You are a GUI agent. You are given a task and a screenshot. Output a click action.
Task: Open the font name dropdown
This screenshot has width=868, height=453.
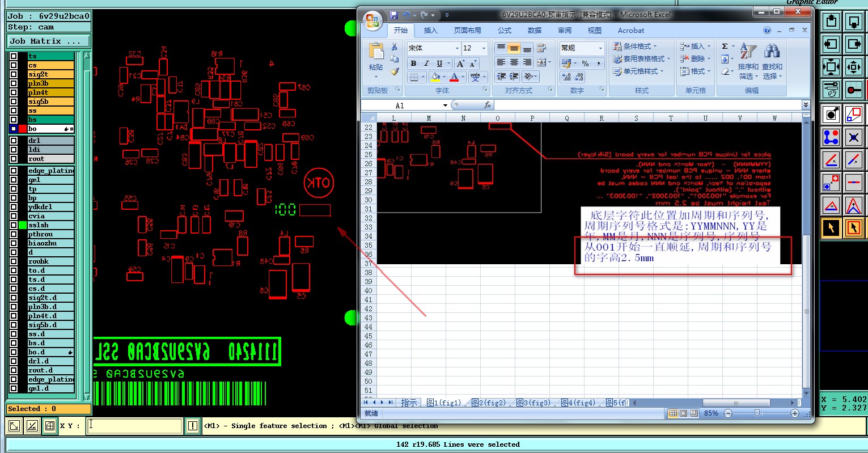click(456, 48)
